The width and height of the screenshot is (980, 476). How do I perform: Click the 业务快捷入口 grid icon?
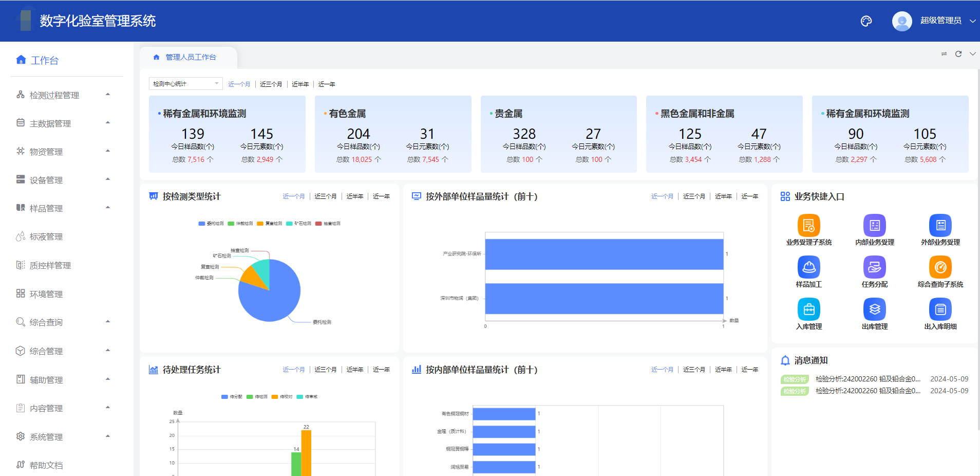pyautogui.click(x=785, y=196)
